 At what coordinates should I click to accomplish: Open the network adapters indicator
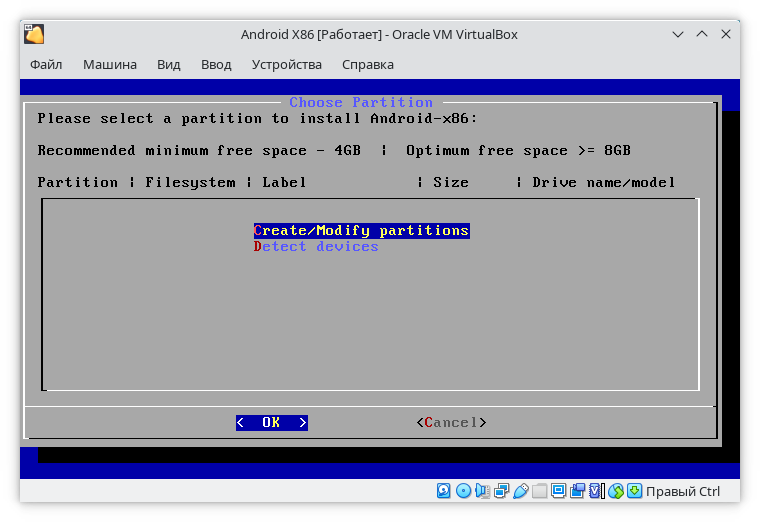(501, 491)
